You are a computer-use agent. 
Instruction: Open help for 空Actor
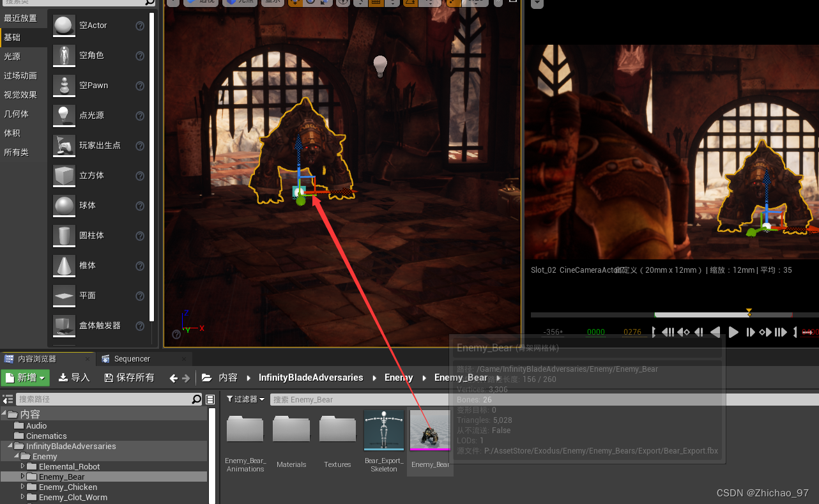140,26
